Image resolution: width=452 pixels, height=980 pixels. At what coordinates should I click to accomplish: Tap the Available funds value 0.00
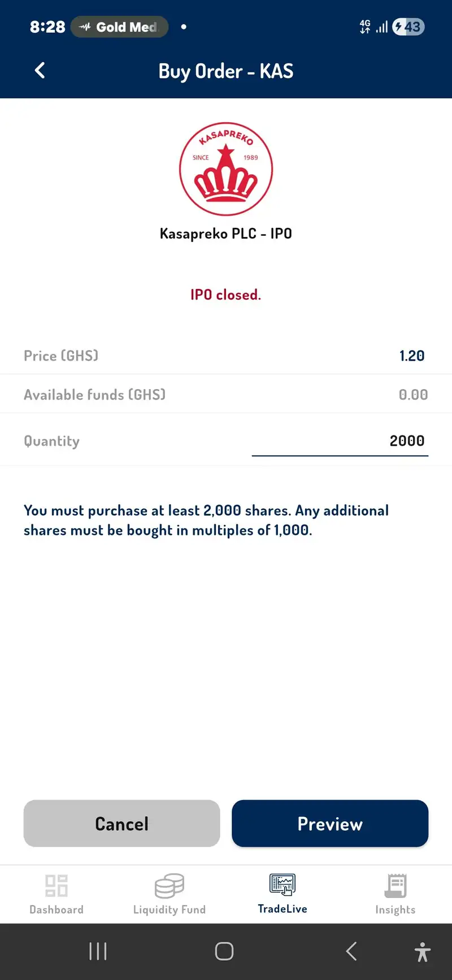click(413, 395)
